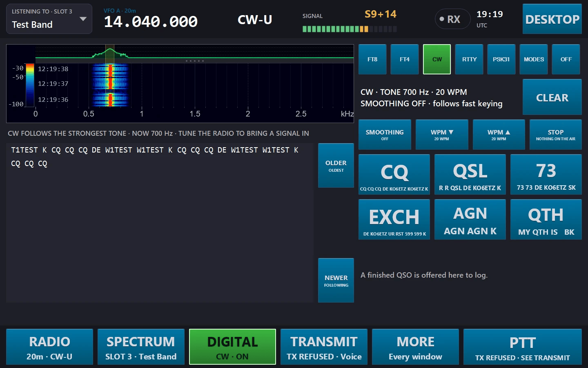
Task: Hit the STOP transmission button
Action: 556,135
